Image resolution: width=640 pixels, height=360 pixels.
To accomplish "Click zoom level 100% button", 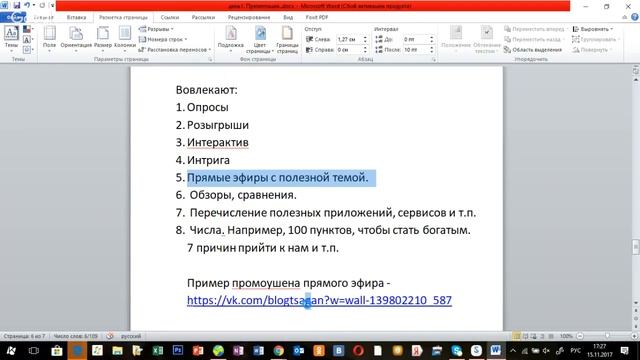I will [x=566, y=336].
